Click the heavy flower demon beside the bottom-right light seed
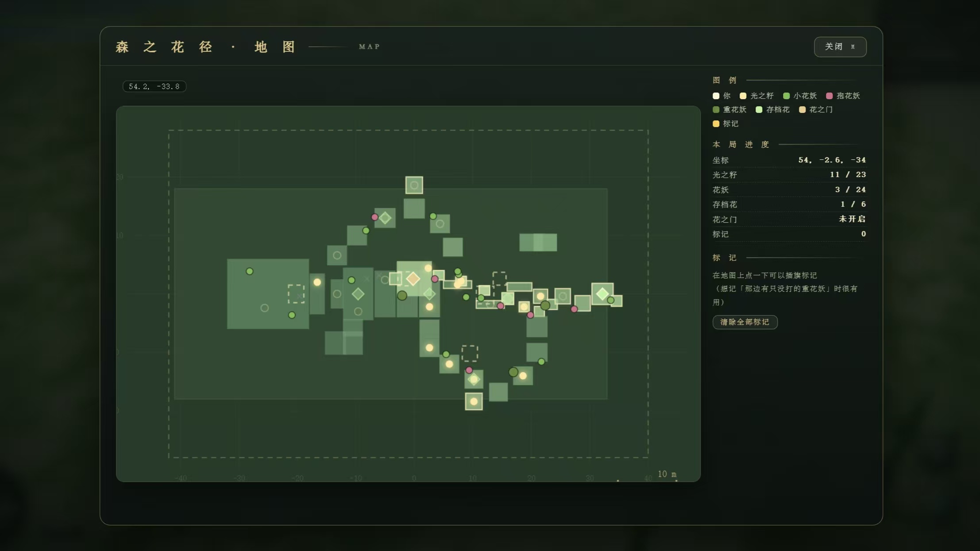This screenshot has width=980, height=551. point(513,372)
